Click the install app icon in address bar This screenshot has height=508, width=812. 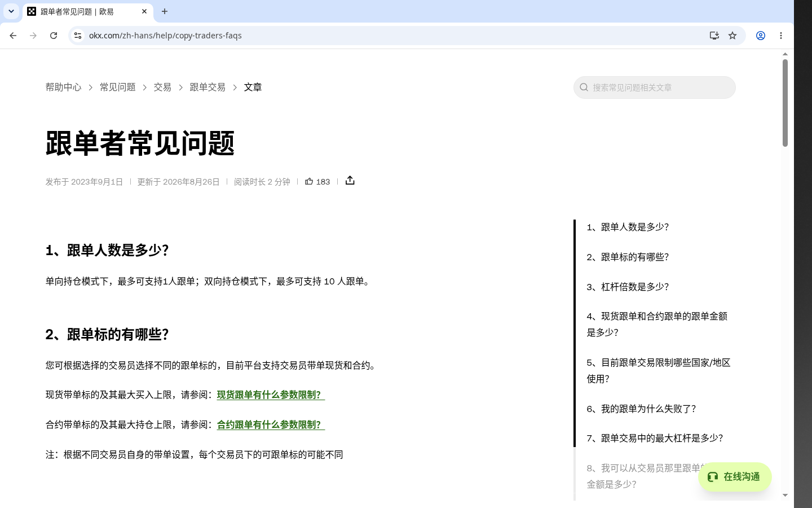pyautogui.click(x=714, y=36)
